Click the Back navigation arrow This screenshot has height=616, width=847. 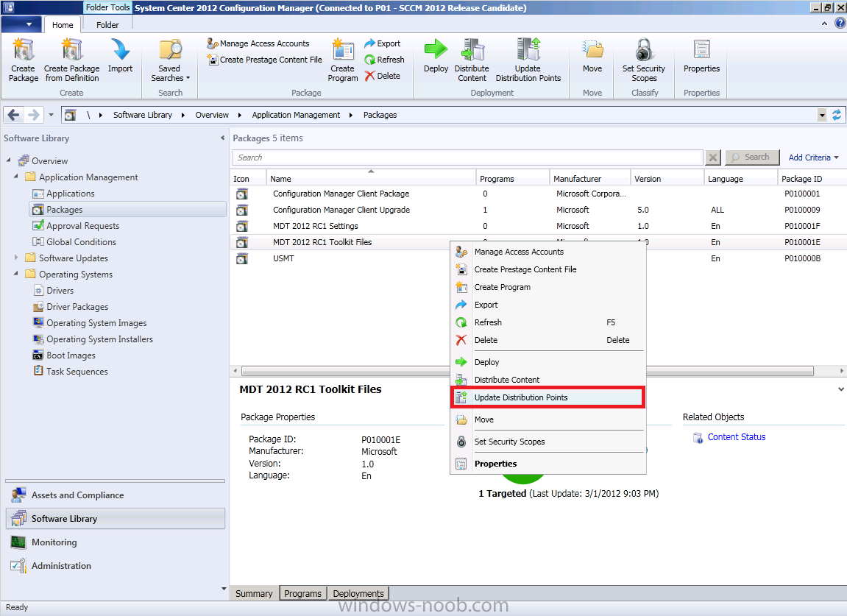(14, 115)
